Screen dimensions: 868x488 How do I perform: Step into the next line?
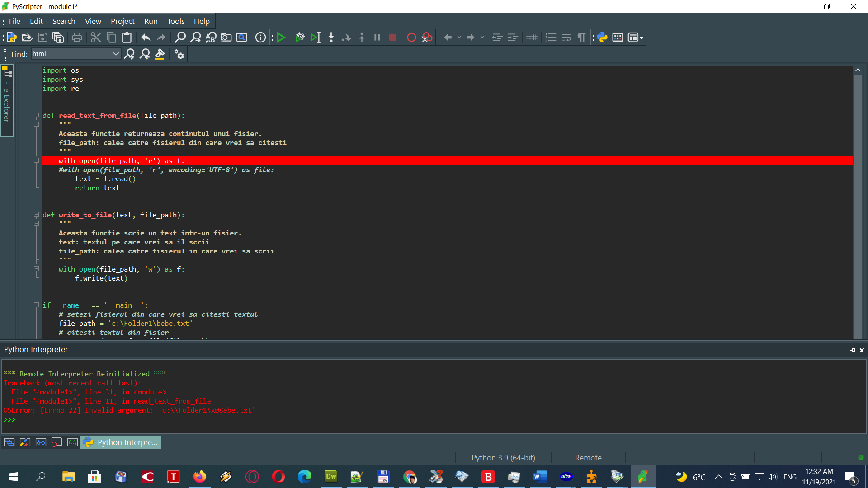[331, 38]
